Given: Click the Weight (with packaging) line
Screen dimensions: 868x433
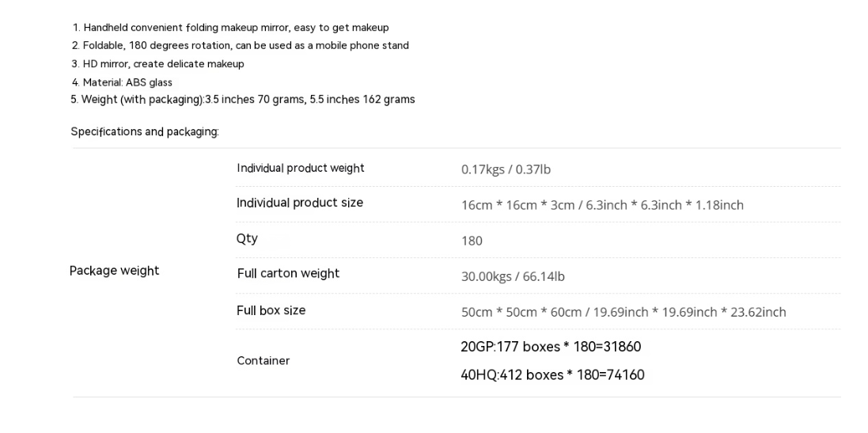Looking at the screenshot, I should (x=243, y=100).
